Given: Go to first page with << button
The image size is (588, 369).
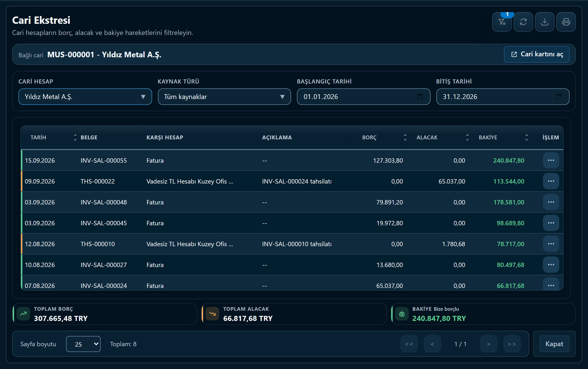Looking at the screenshot, I should tap(409, 344).
